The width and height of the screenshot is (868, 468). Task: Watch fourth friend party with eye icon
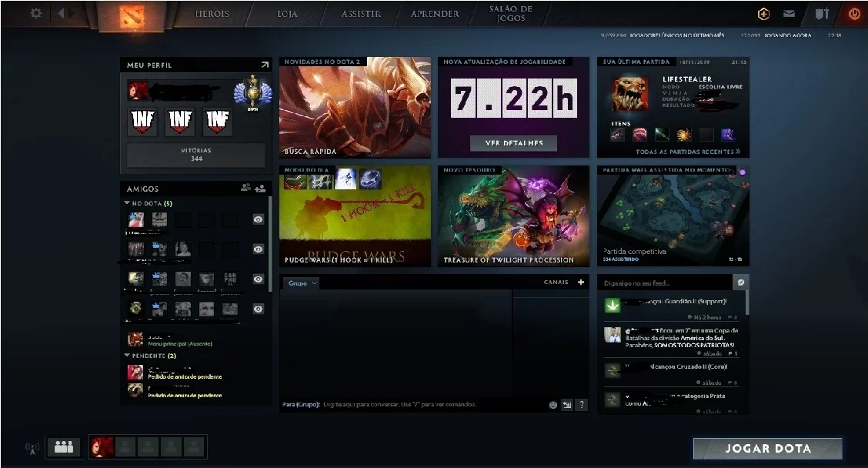click(x=258, y=309)
